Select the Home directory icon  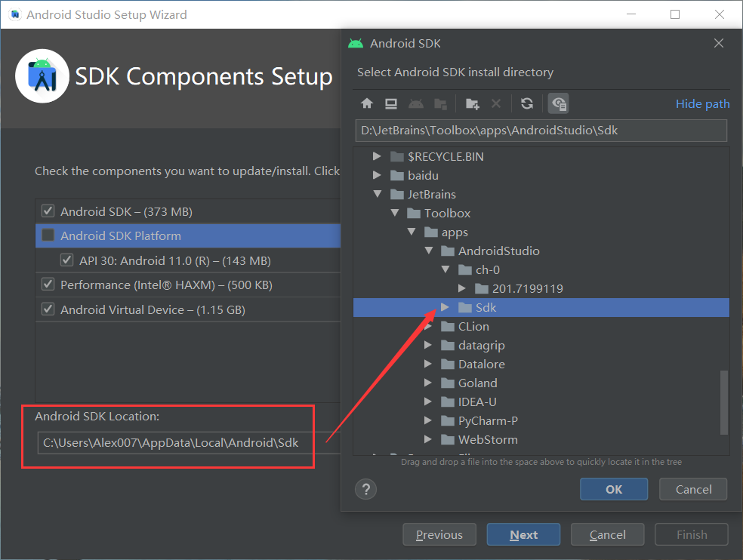pos(366,103)
